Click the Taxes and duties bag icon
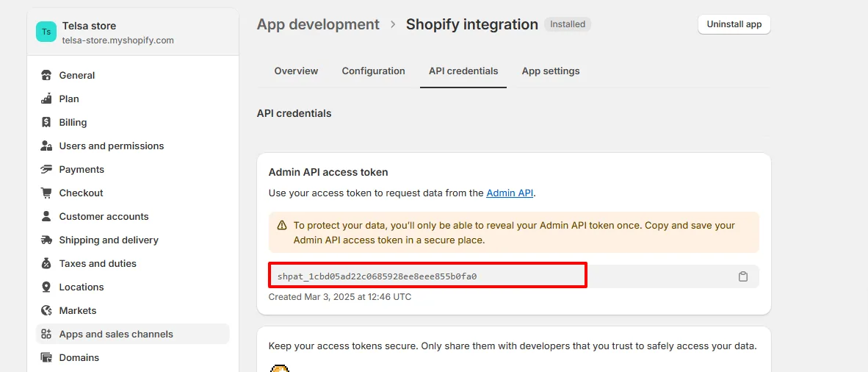This screenshot has width=868, height=372. click(x=46, y=264)
